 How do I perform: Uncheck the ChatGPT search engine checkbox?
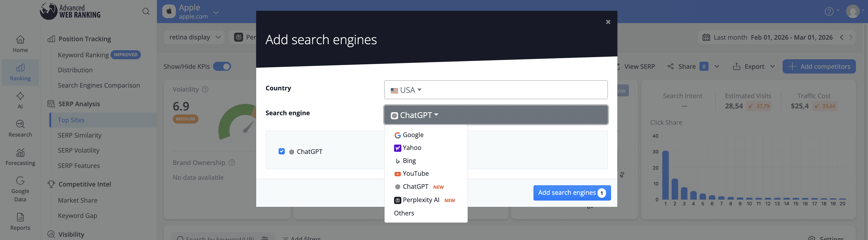point(282,151)
